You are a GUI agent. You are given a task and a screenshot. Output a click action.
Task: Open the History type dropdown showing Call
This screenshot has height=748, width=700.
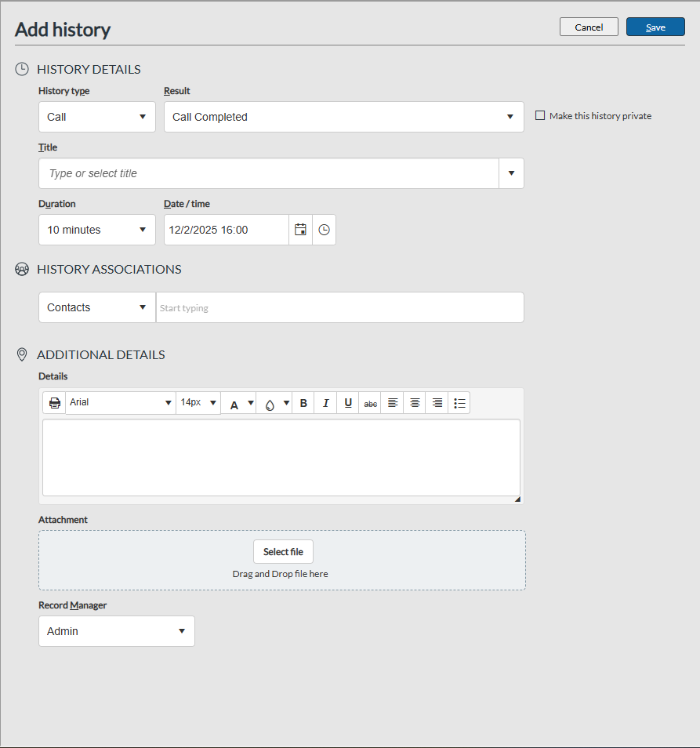(x=96, y=117)
